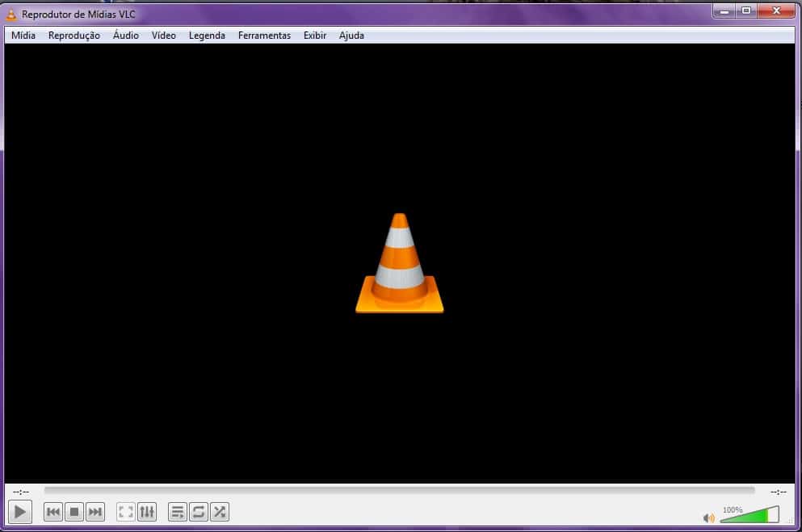
Task: Click the elapsed time label
Action: point(21,492)
